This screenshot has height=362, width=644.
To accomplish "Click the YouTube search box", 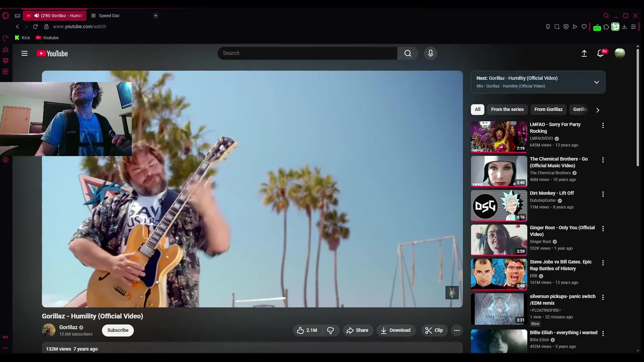I will (x=307, y=53).
